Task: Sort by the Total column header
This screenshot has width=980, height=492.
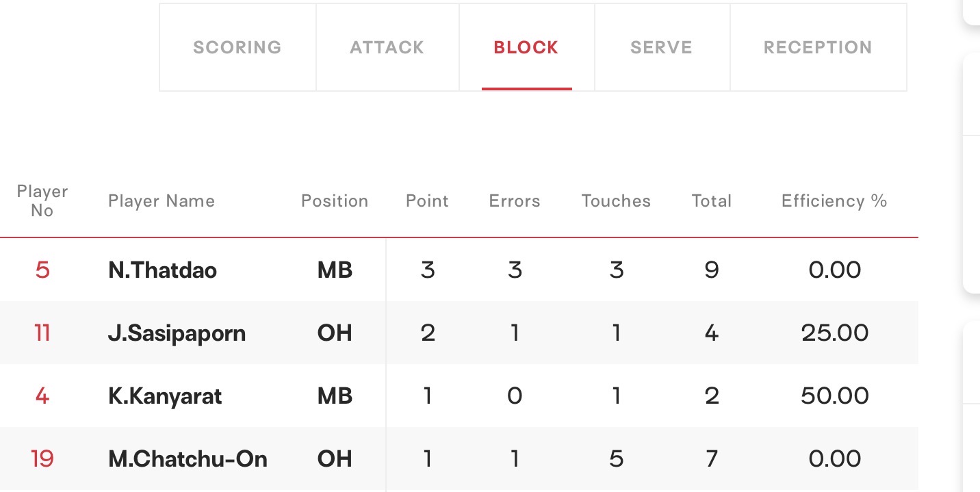Action: coord(712,201)
